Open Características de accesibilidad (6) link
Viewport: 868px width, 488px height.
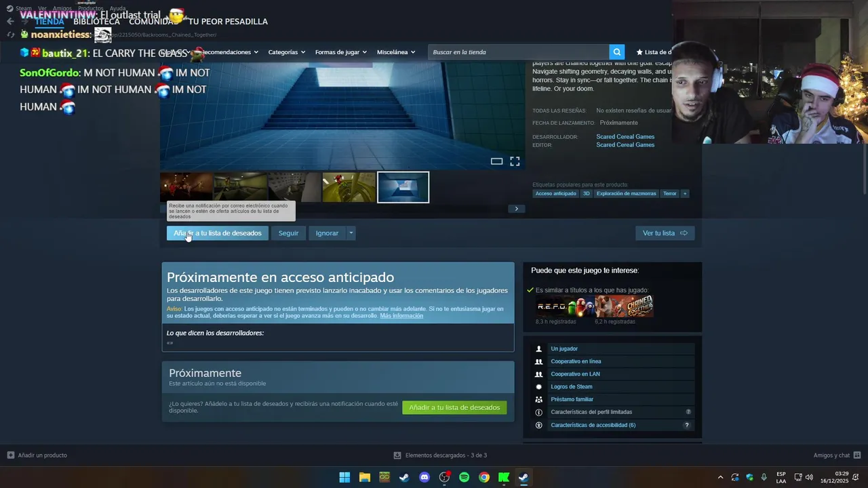pos(593,426)
